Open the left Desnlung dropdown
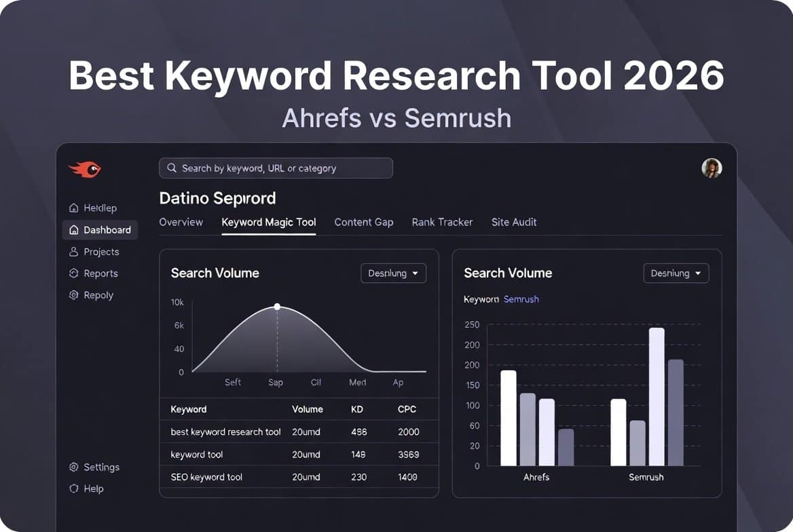Image resolution: width=793 pixels, height=532 pixels. [393, 273]
